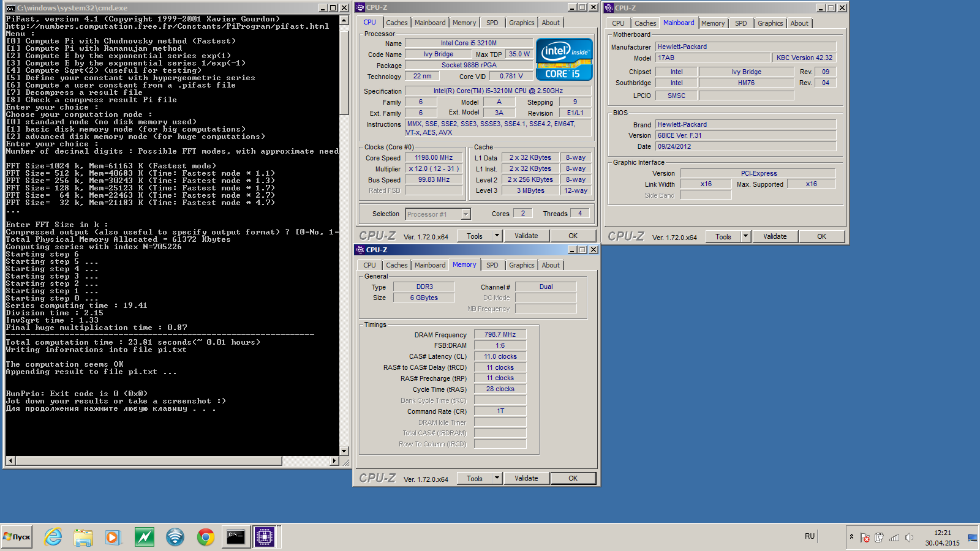Screen dimensions: 980x551
Task: Click Validate in Memory window
Action: click(526, 478)
